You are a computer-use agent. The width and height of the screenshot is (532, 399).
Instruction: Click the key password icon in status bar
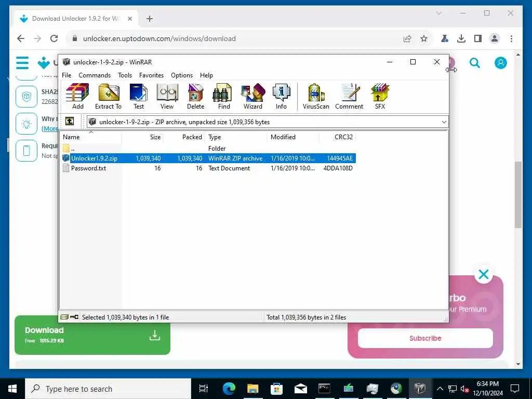point(74,317)
